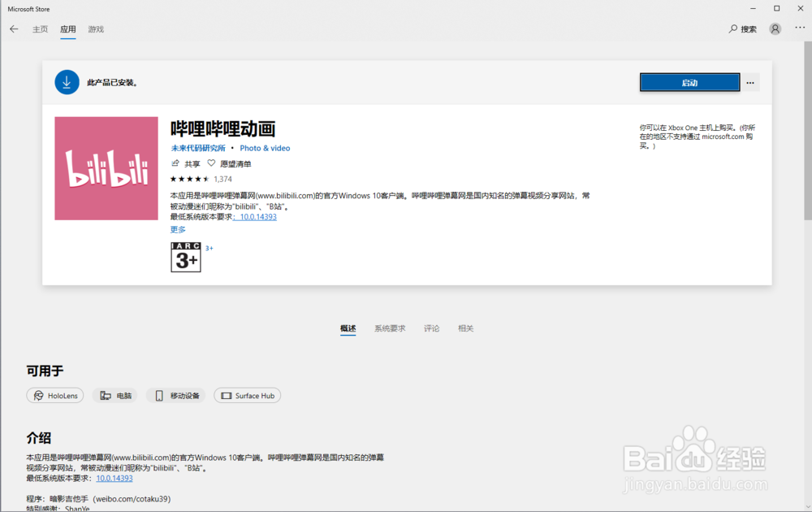The height and width of the screenshot is (512, 812).
Task: Click the 可用于 heading
Action: tap(45, 371)
